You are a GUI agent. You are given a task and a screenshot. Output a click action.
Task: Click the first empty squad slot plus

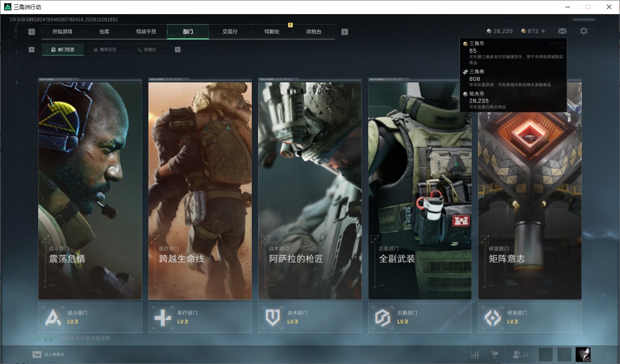click(x=546, y=354)
